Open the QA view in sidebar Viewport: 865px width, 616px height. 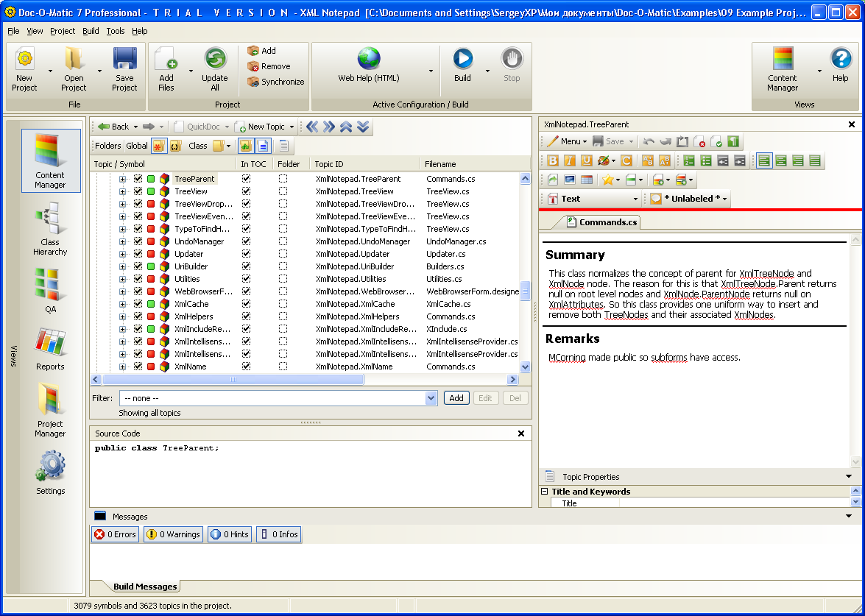pyautogui.click(x=50, y=289)
